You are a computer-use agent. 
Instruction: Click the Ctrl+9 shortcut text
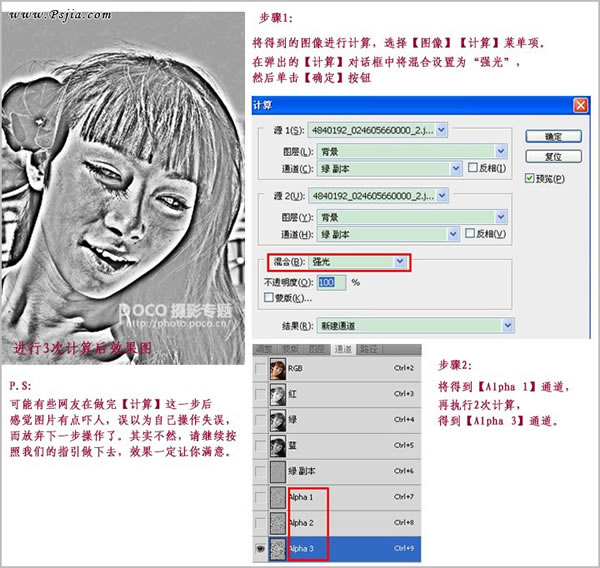404,548
